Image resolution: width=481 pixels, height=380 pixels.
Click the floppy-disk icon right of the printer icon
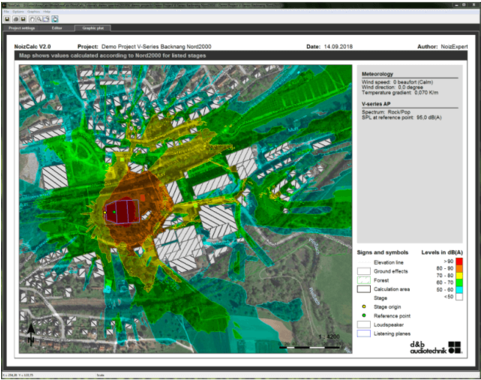(23, 19)
